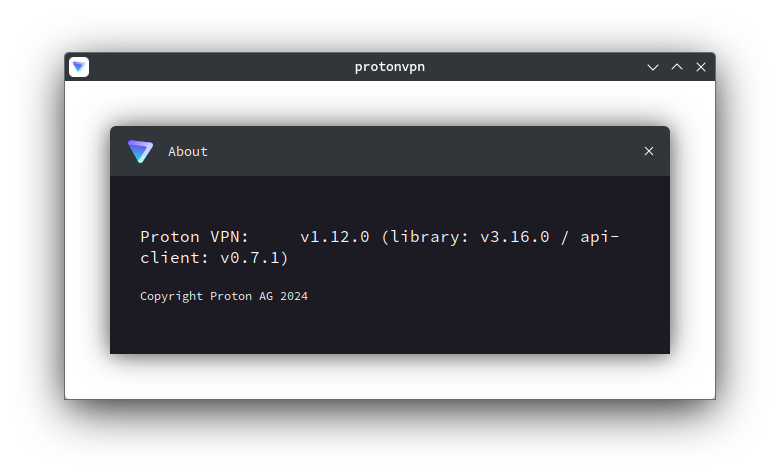Click the "client:" text on second line
780x476 pixels.
click(174, 258)
